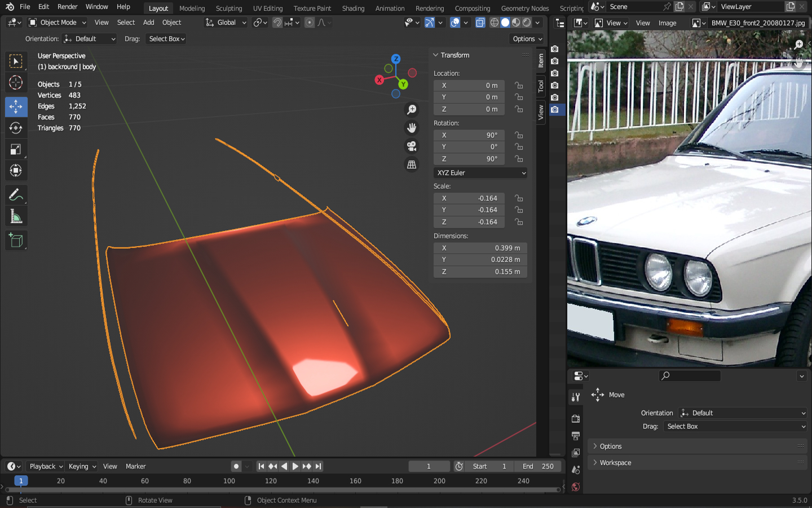Open the Render menu
Image resolution: width=812 pixels, height=508 pixels.
point(68,7)
